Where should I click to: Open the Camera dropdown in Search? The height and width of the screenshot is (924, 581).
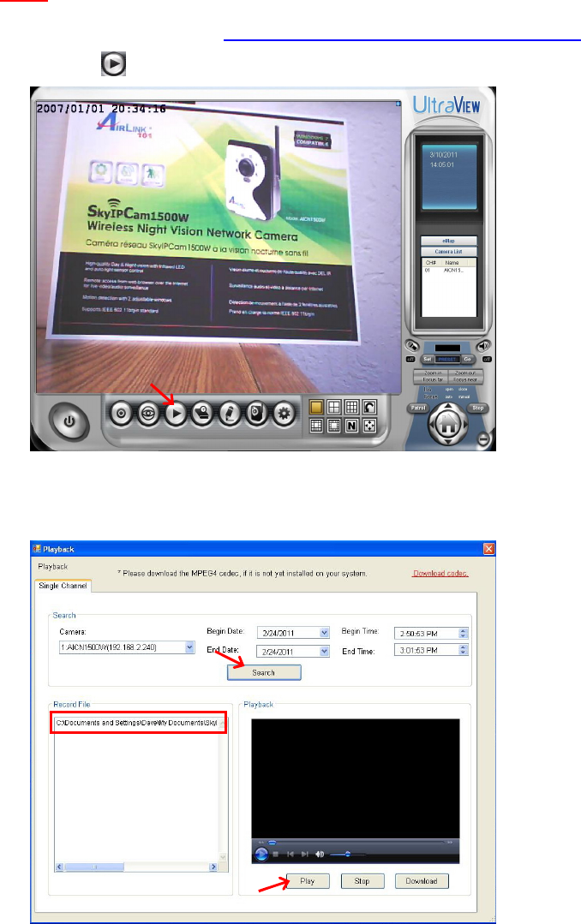pos(189,647)
